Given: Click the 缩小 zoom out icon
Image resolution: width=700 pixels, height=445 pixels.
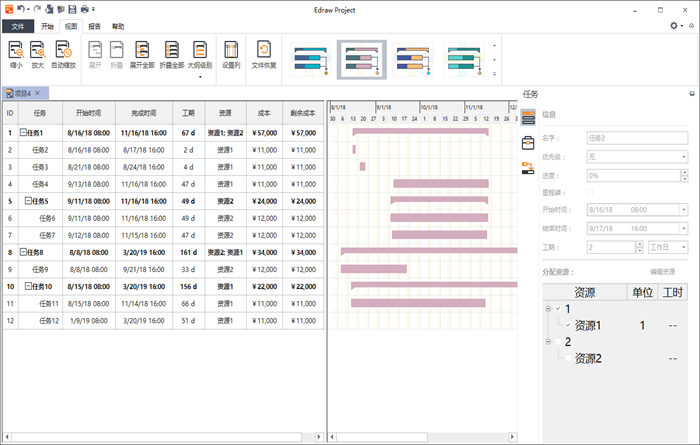Looking at the screenshot, I should point(16,50).
